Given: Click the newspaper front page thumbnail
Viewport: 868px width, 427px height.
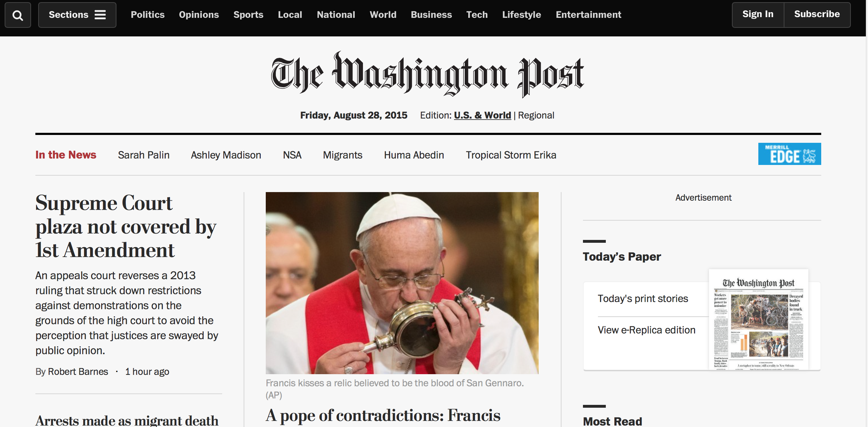Looking at the screenshot, I should (x=758, y=320).
